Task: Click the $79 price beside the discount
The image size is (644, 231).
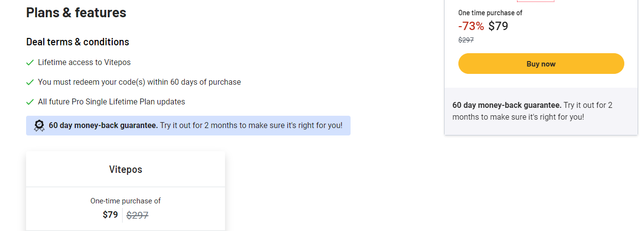Action: click(498, 26)
